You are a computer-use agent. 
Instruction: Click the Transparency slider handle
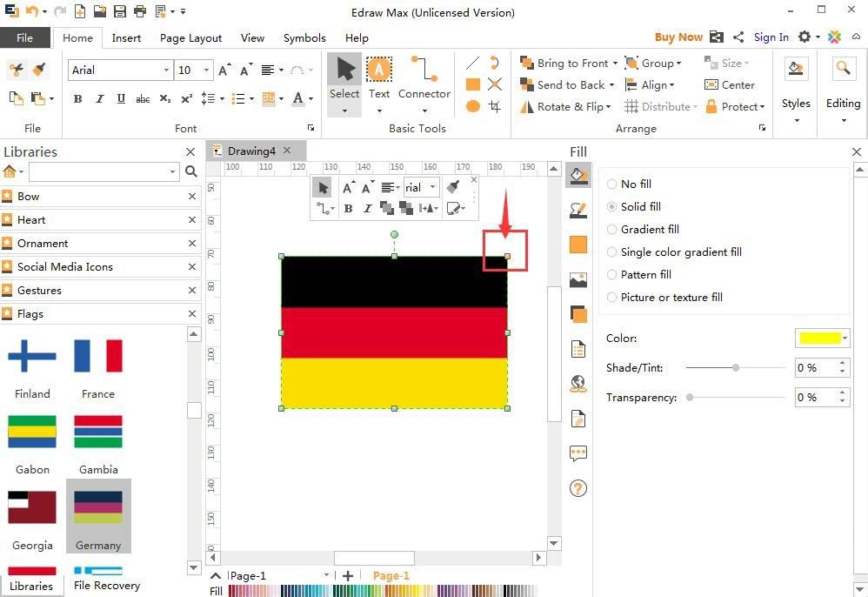pos(690,398)
